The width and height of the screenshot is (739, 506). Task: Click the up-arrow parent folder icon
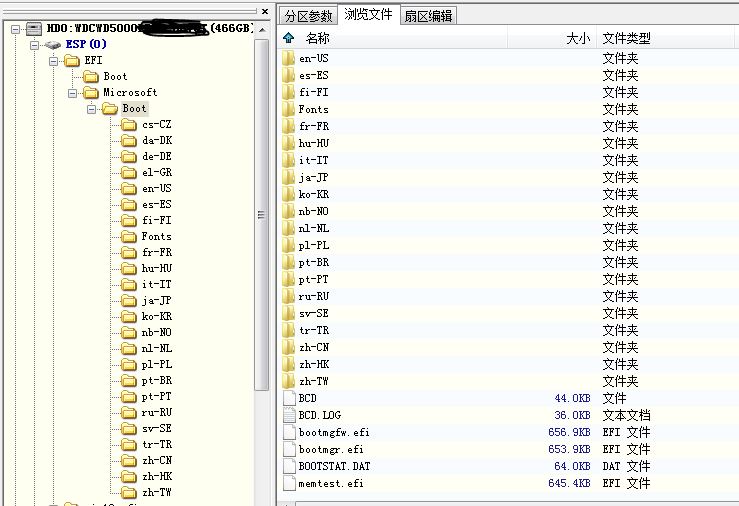tap(288, 38)
